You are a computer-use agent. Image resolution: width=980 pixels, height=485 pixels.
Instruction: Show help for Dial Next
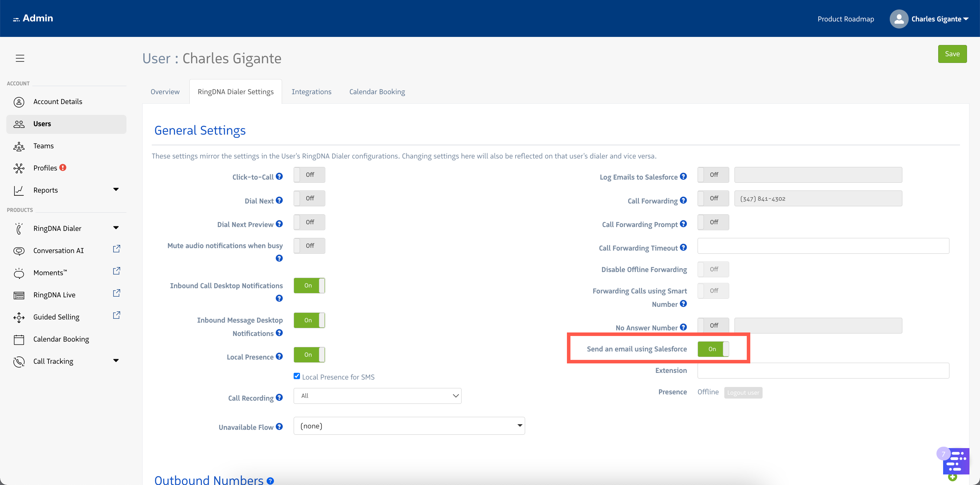(279, 200)
